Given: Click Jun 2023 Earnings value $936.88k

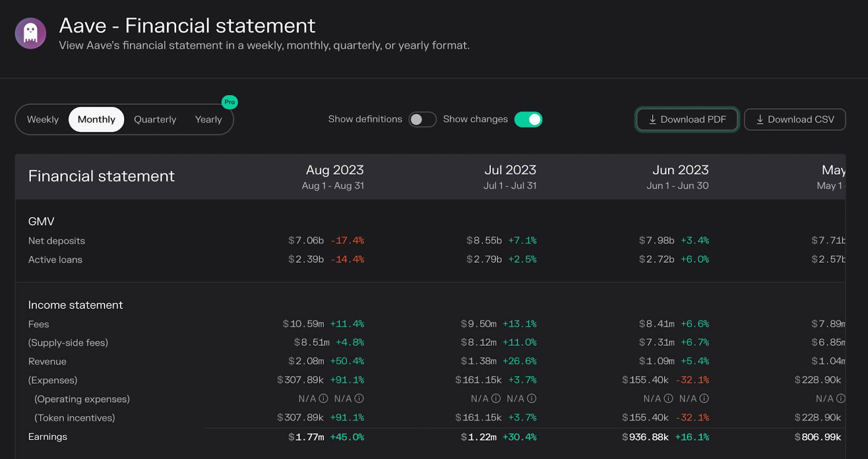Looking at the screenshot, I should (646, 437).
